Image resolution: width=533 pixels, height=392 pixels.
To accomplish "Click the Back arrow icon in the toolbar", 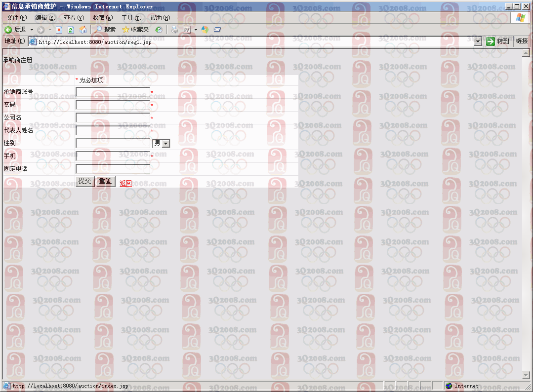I will tap(8, 30).
